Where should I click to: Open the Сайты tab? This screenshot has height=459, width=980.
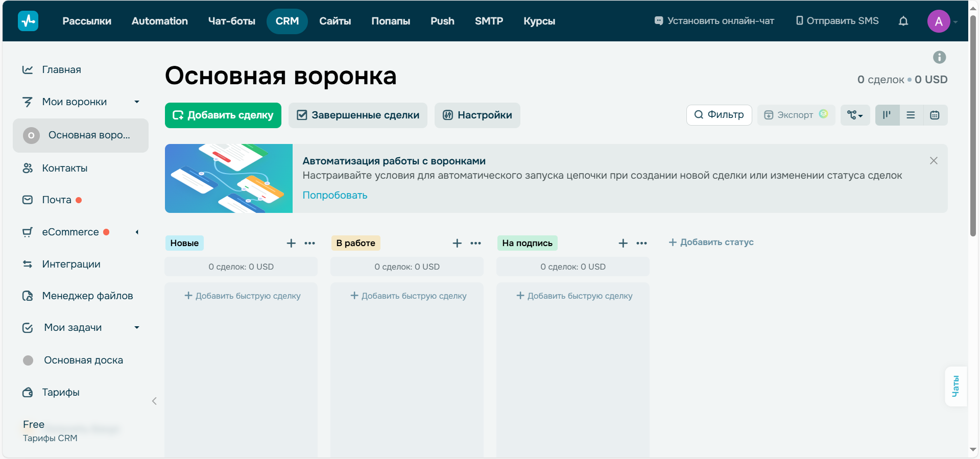click(335, 21)
